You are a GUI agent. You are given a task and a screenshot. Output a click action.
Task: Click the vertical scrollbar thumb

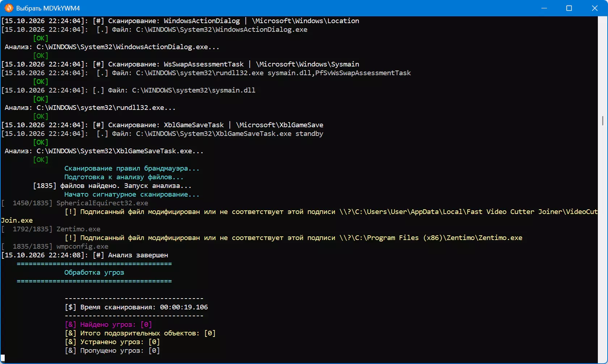tap(603, 121)
